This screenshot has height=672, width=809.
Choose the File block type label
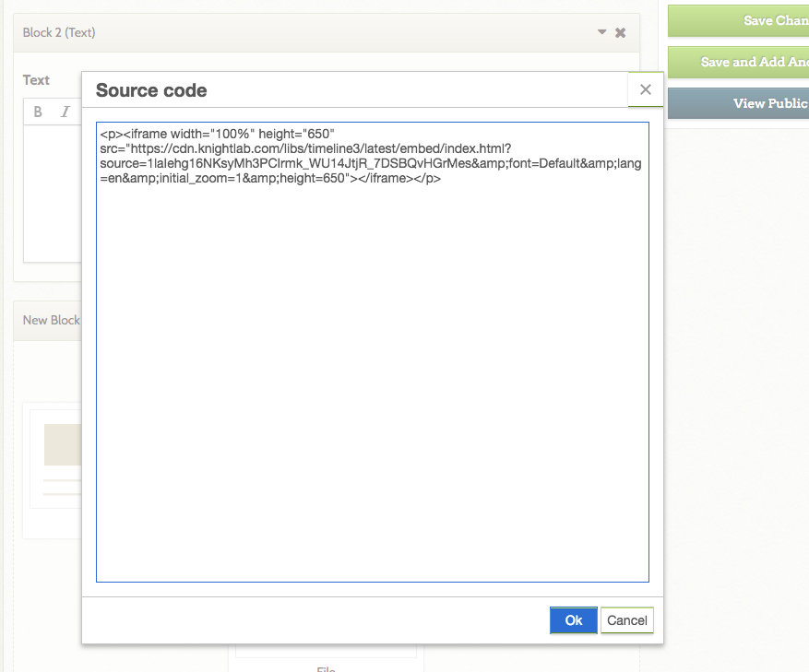click(326, 667)
